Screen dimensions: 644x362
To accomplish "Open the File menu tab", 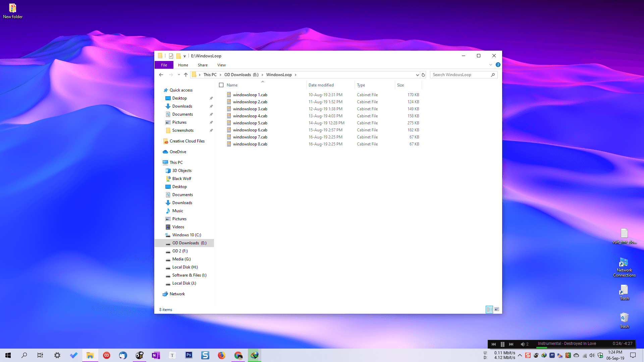I will pyautogui.click(x=164, y=65).
